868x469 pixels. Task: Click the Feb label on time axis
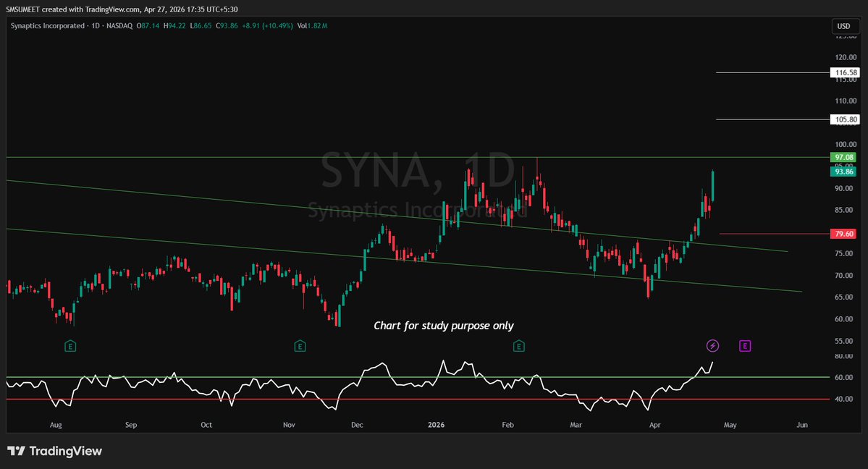click(507, 425)
